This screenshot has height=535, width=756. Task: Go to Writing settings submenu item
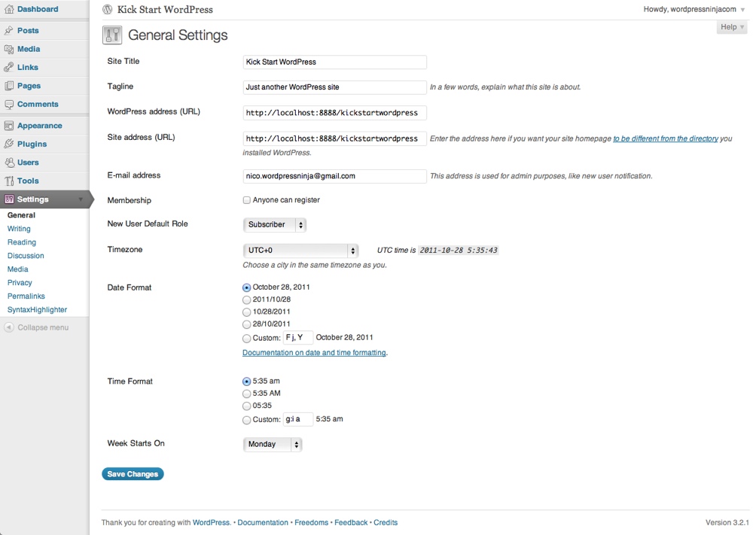click(x=19, y=229)
